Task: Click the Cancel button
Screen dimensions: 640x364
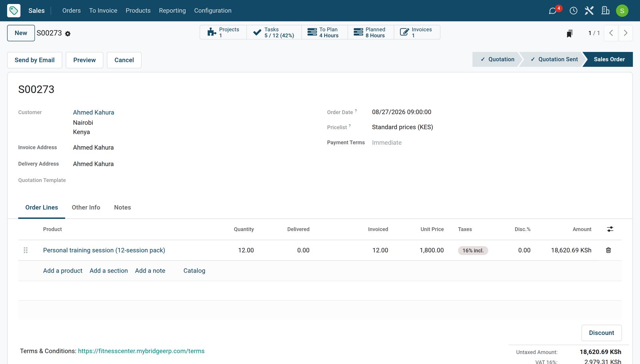Action: coord(124,60)
